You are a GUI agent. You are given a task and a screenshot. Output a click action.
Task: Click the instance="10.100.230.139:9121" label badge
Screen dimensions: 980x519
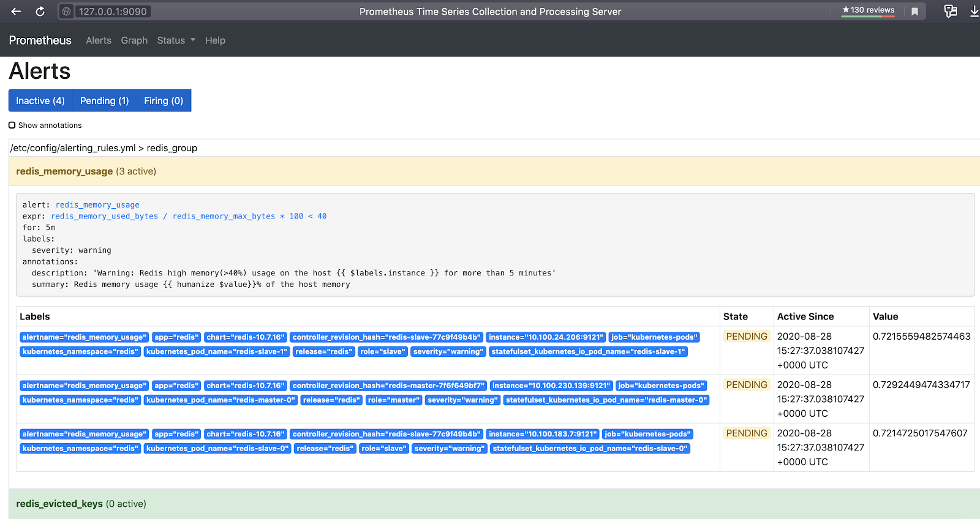pyautogui.click(x=551, y=386)
